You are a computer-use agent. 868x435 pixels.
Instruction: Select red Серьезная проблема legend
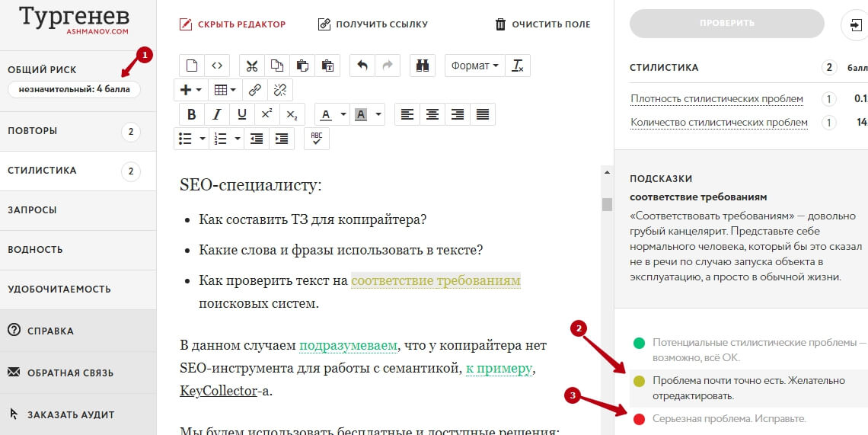[720, 419]
